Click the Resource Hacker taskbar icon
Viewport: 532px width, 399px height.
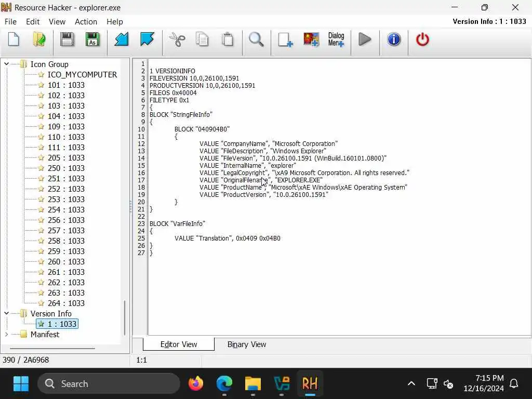[x=310, y=384]
